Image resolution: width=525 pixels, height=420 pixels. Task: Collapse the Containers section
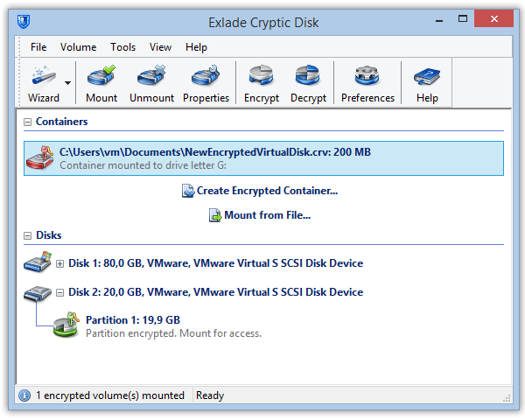tap(27, 122)
